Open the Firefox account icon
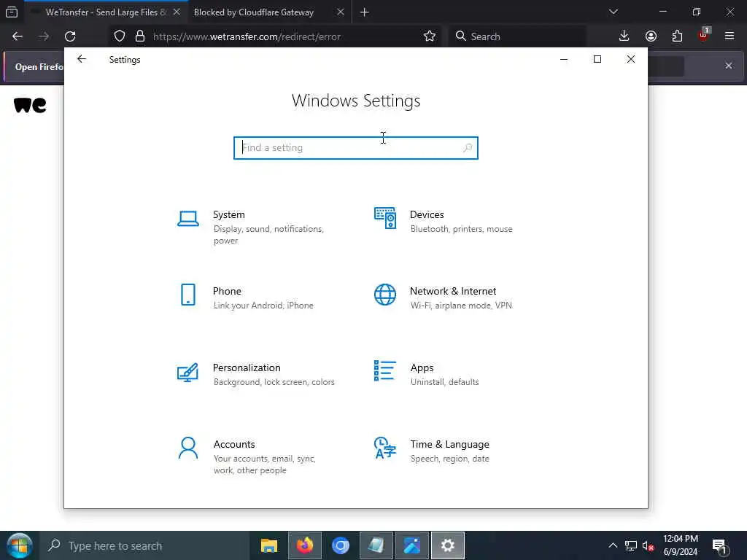 [651, 36]
